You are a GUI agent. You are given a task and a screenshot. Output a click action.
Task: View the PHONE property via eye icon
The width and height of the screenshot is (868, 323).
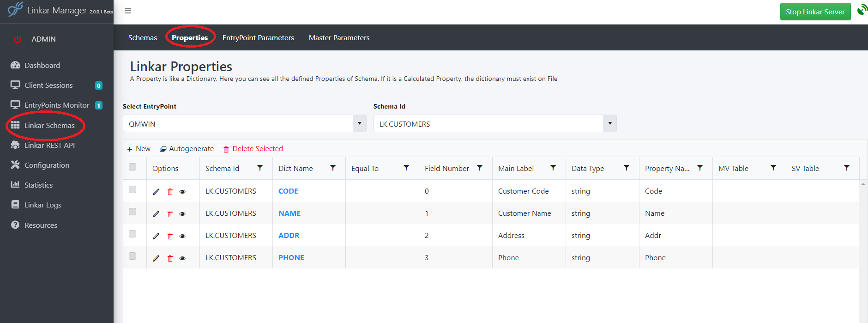[x=182, y=258]
